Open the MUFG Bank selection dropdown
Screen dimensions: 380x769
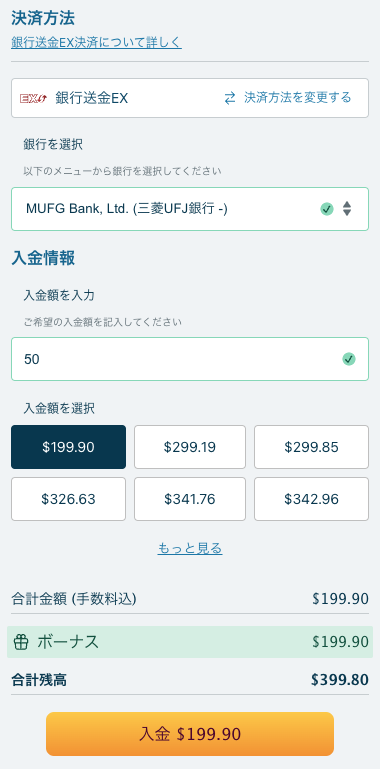coord(190,209)
